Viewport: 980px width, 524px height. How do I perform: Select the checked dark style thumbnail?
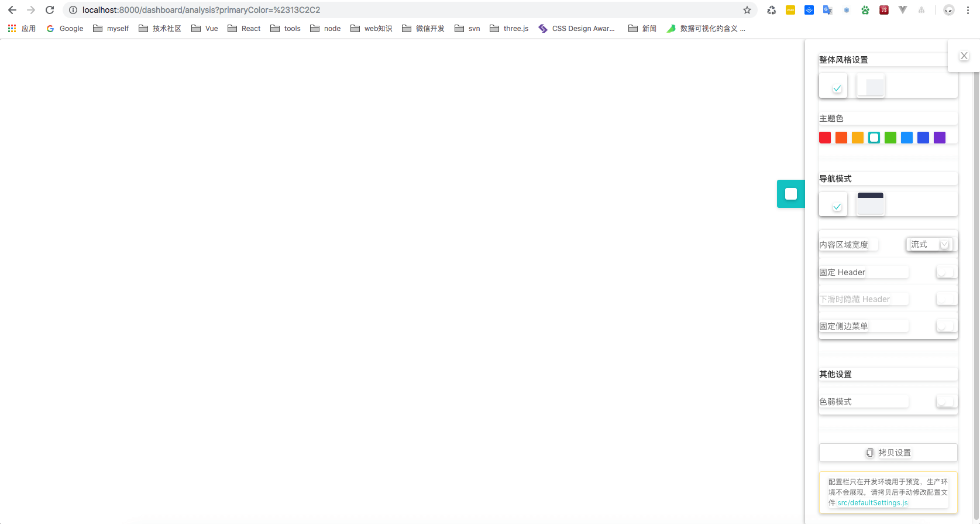833,85
